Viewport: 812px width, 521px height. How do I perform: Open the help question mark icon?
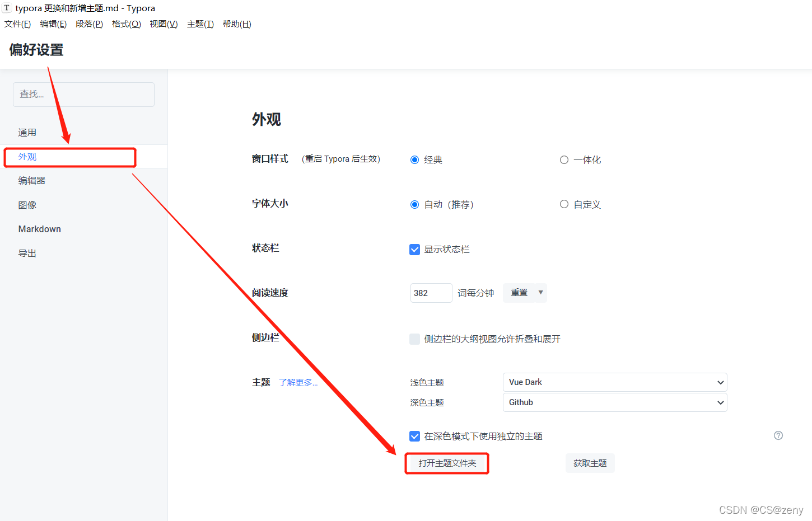[778, 435]
